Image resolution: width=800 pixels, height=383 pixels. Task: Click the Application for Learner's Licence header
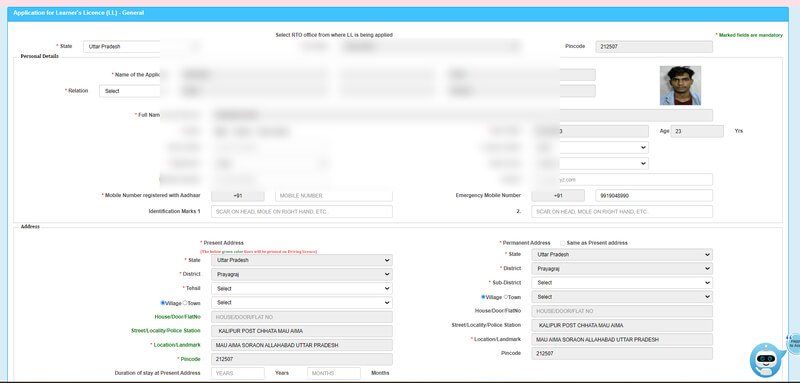79,13
